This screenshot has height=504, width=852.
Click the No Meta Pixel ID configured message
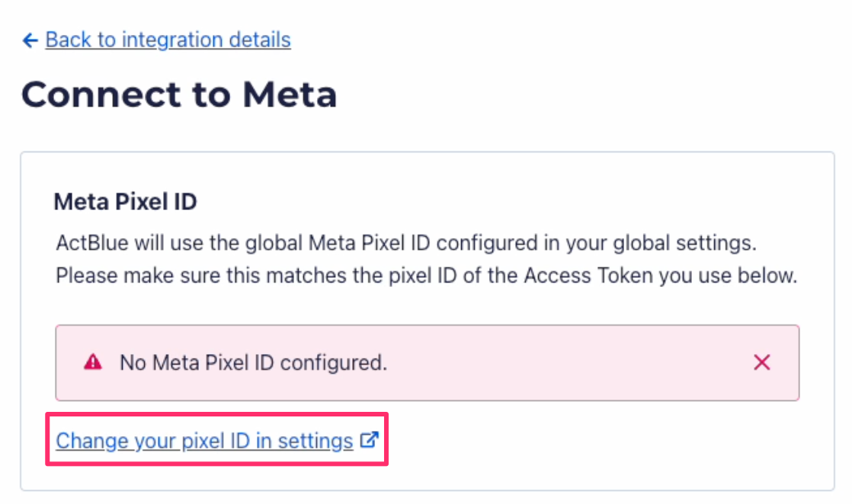point(253,363)
